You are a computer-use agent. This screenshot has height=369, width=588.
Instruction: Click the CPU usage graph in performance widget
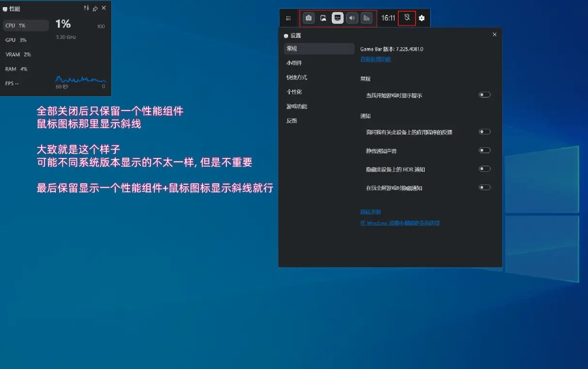pyautogui.click(x=80, y=79)
